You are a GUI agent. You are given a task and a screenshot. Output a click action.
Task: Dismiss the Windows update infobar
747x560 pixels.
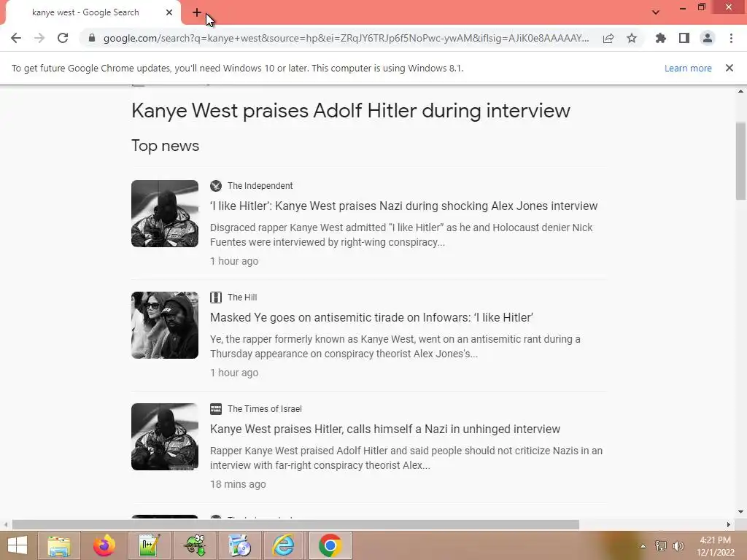729,68
